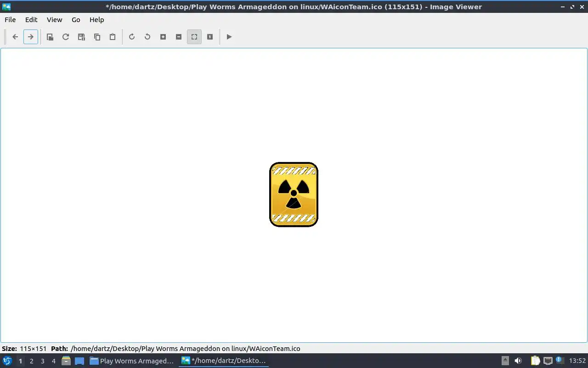Image resolution: width=588 pixels, height=368 pixels.
Task: Open the Lubuntu start menu
Action: tap(7, 361)
